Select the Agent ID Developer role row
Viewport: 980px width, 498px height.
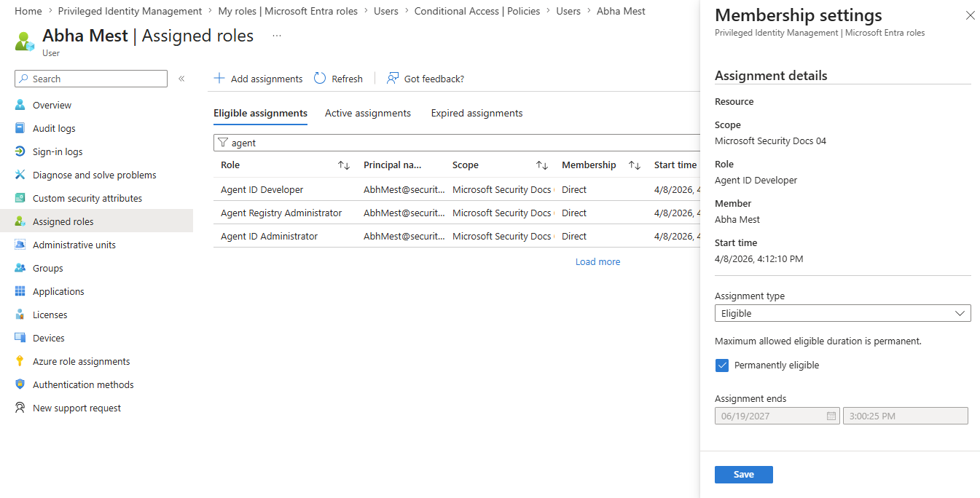click(x=457, y=189)
